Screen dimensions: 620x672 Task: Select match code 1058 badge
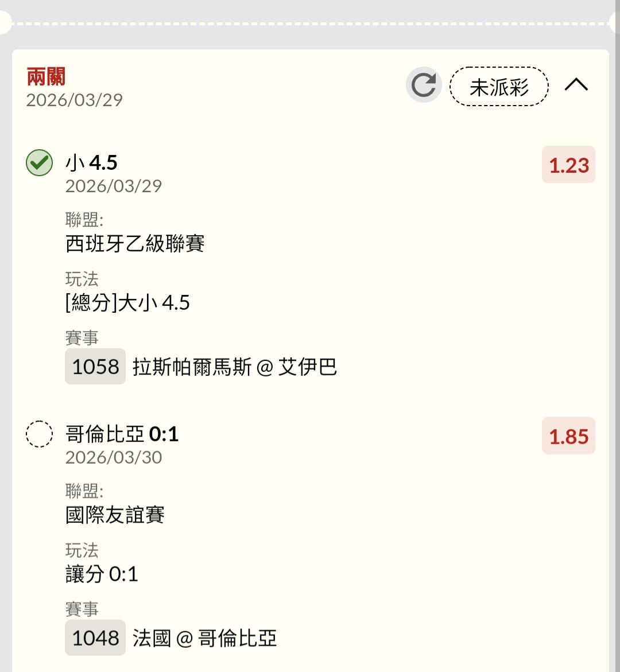click(x=95, y=367)
